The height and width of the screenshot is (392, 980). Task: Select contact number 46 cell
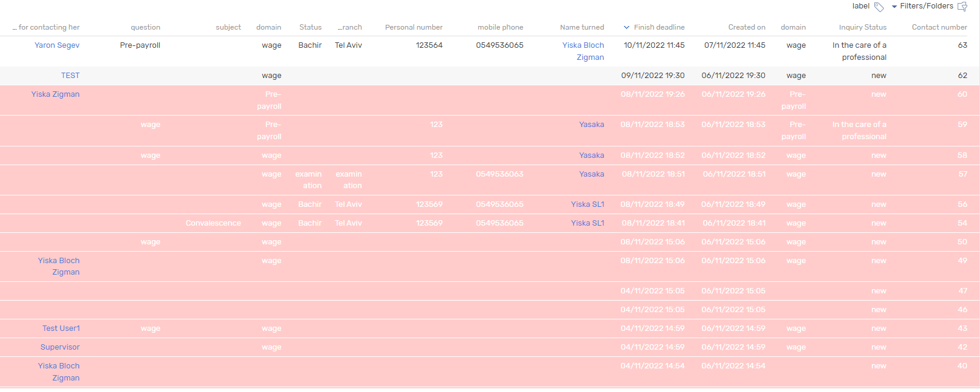tap(962, 310)
